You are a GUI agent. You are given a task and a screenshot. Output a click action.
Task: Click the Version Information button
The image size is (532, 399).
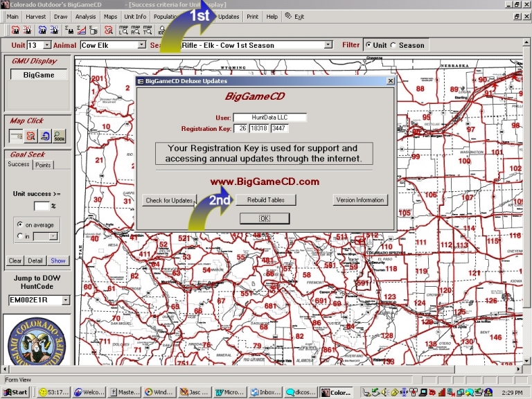tap(360, 199)
